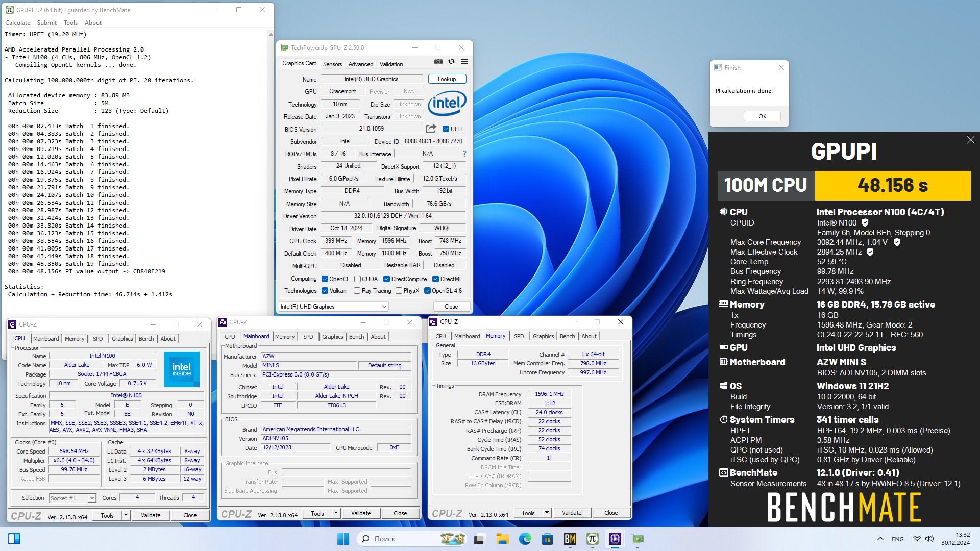980x551 pixels.
Task: Switch to CPU-Z in the taskbar
Action: pos(615,539)
